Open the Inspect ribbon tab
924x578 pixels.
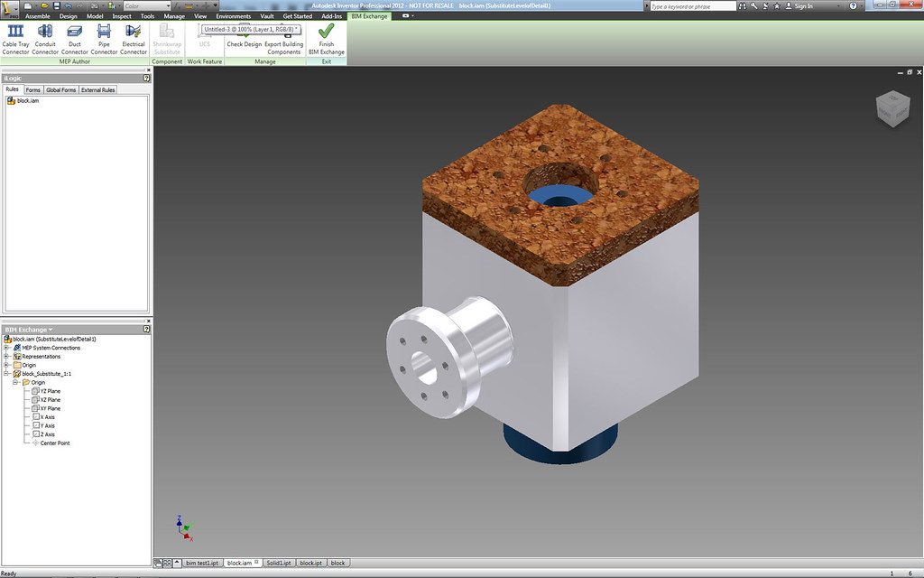click(122, 16)
